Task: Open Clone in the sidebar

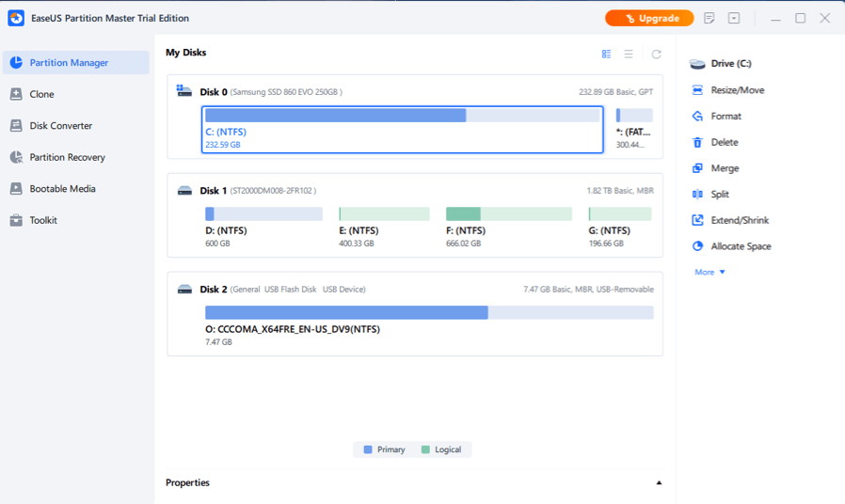Action: [x=41, y=94]
